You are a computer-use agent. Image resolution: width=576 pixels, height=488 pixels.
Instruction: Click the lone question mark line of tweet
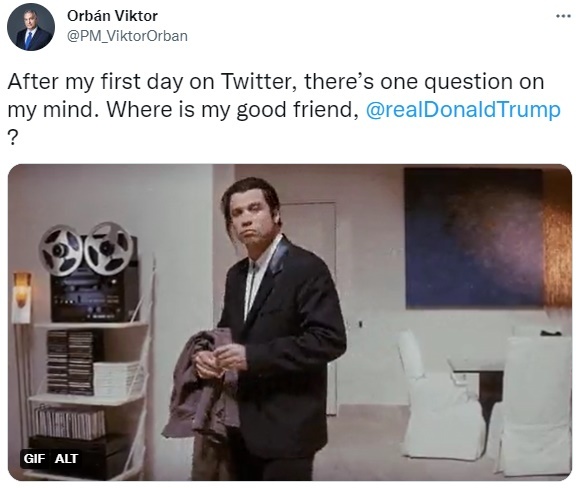pyautogui.click(x=12, y=138)
